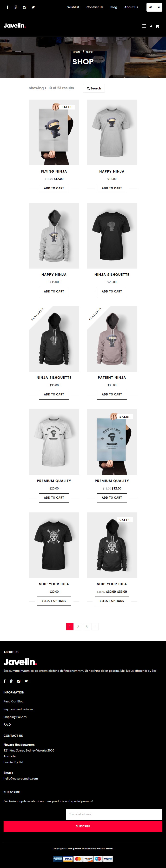This screenshot has width=166, height=868.
Task: Open the Google Plus icon in top bar
Action: [16, 7]
